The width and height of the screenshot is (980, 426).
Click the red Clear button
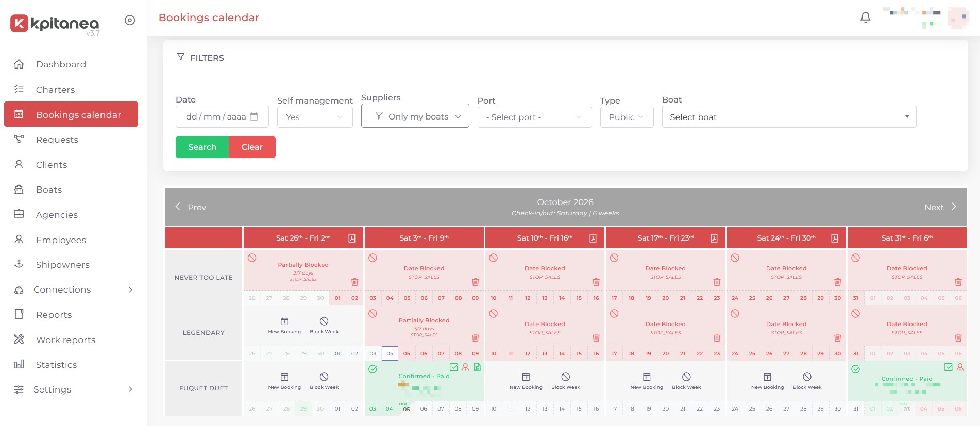pos(252,147)
